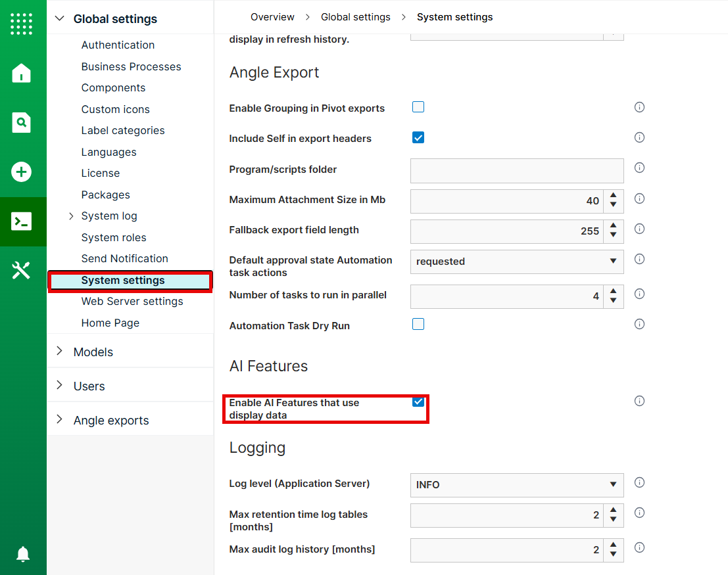Expand the Models section
The image size is (728, 575).
tap(93, 352)
